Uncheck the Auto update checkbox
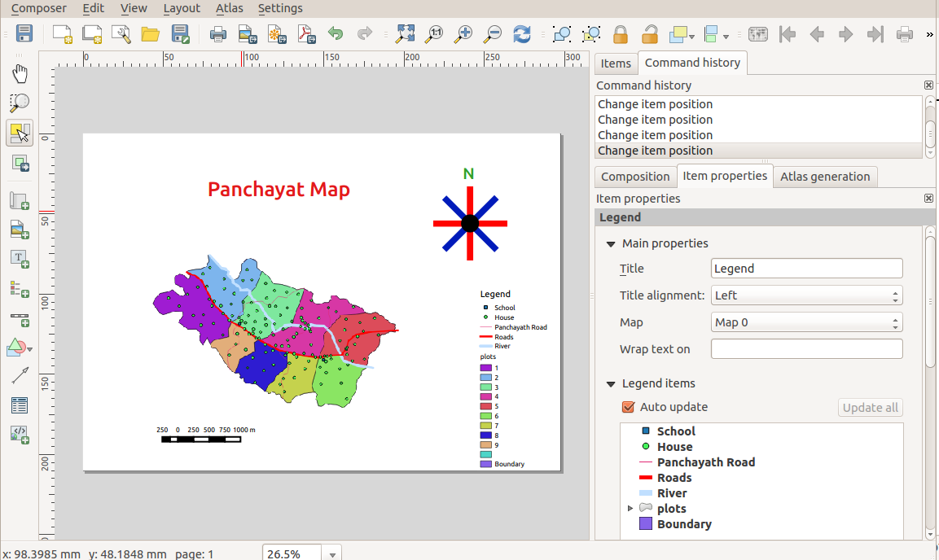Image resolution: width=939 pixels, height=560 pixels. [x=628, y=407]
